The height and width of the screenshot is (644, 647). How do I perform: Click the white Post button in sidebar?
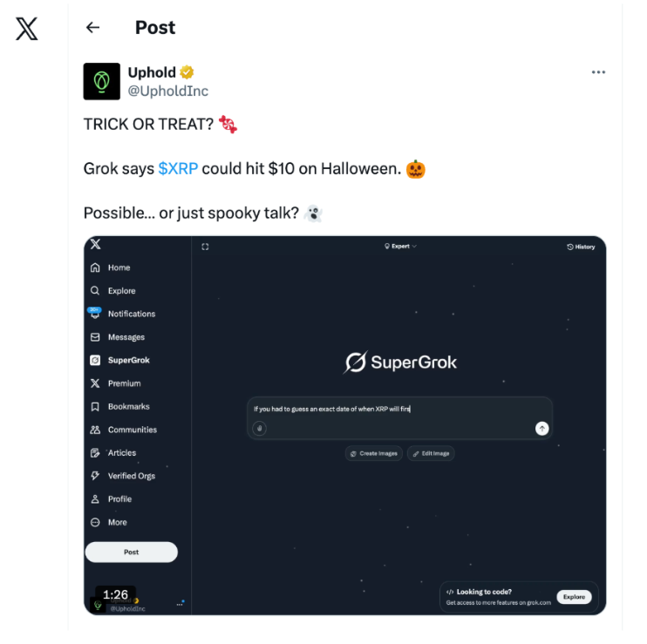[x=131, y=552]
